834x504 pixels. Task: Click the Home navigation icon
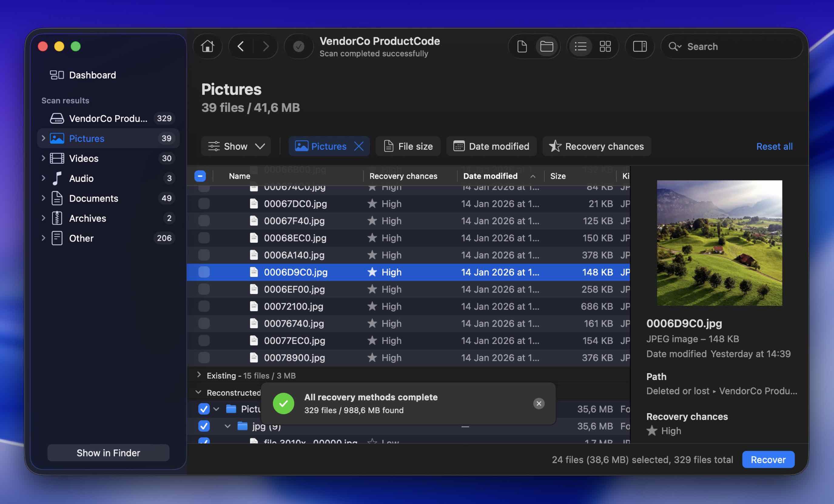207,46
